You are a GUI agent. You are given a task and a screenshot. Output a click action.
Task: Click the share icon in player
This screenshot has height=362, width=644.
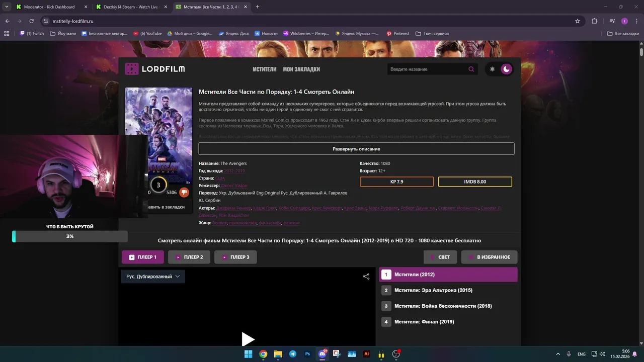[366, 277]
